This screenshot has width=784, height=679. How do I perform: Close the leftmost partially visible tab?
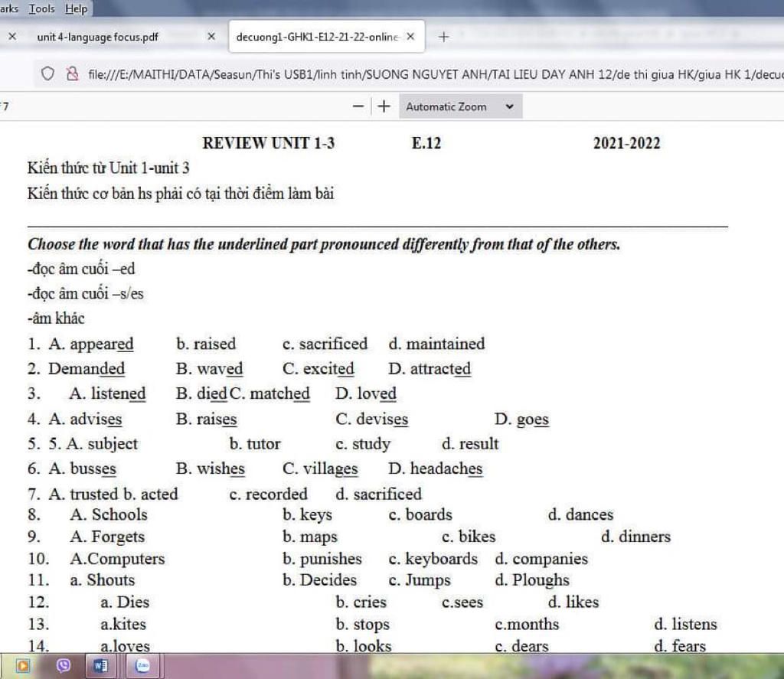click(x=12, y=37)
